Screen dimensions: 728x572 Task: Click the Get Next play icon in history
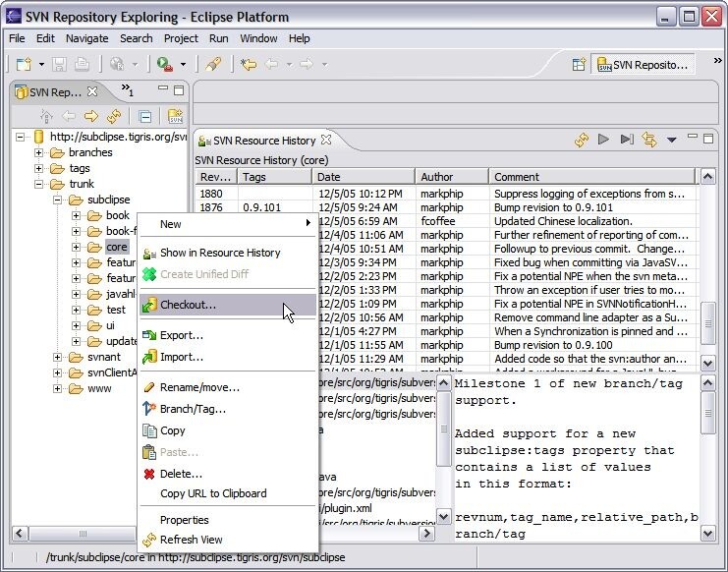pyautogui.click(x=603, y=140)
